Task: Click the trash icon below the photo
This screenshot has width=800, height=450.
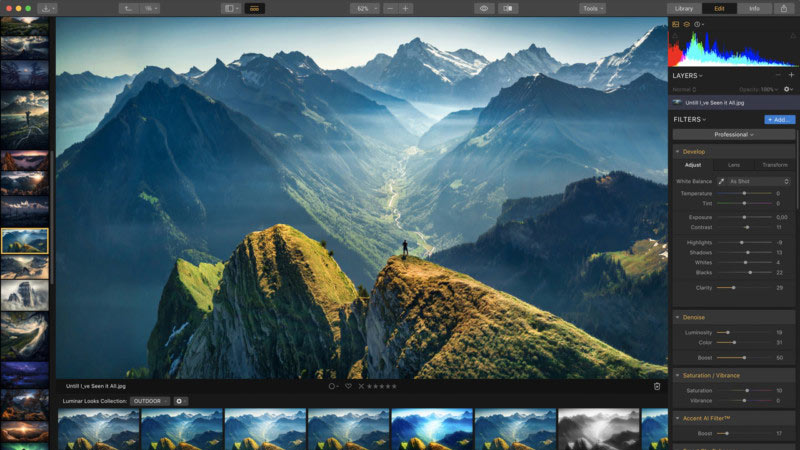Action: pos(657,386)
